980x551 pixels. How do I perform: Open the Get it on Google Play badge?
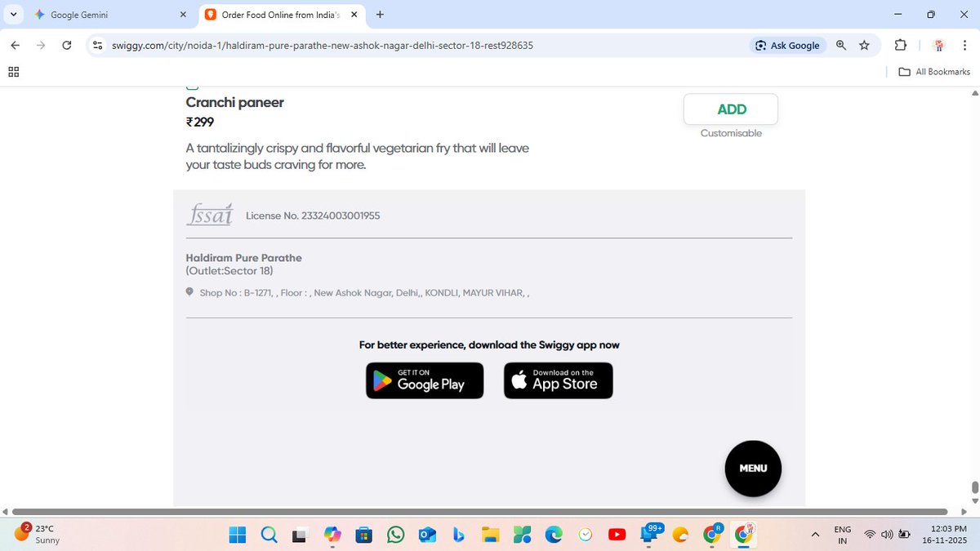(x=425, y=380)
